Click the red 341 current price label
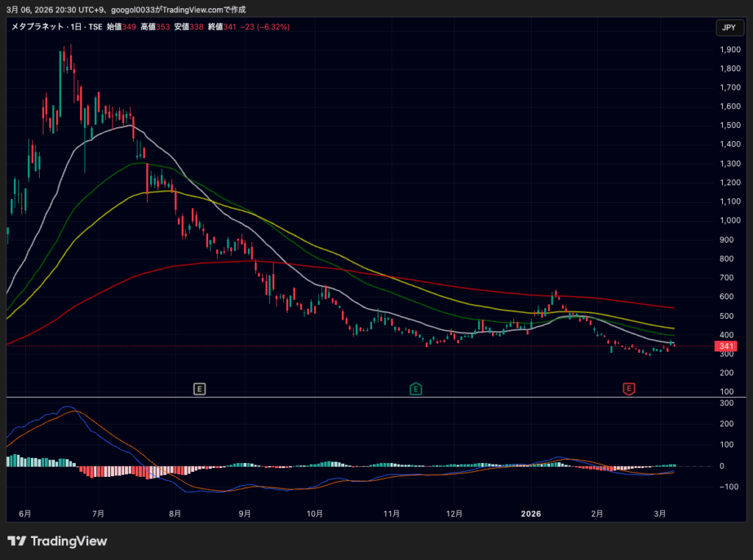This screenshot has width=753, height=560. click(x=727, y=347)
